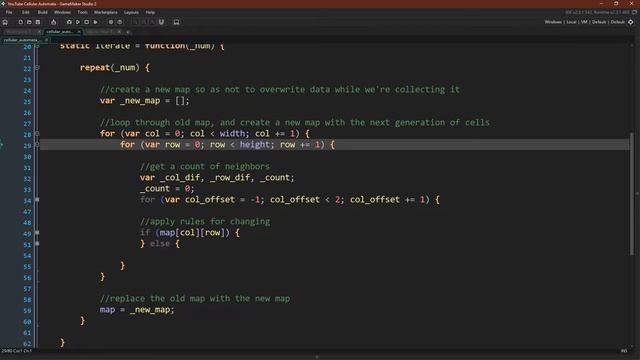Click the bottom panel drag handle

coord(317,357)
